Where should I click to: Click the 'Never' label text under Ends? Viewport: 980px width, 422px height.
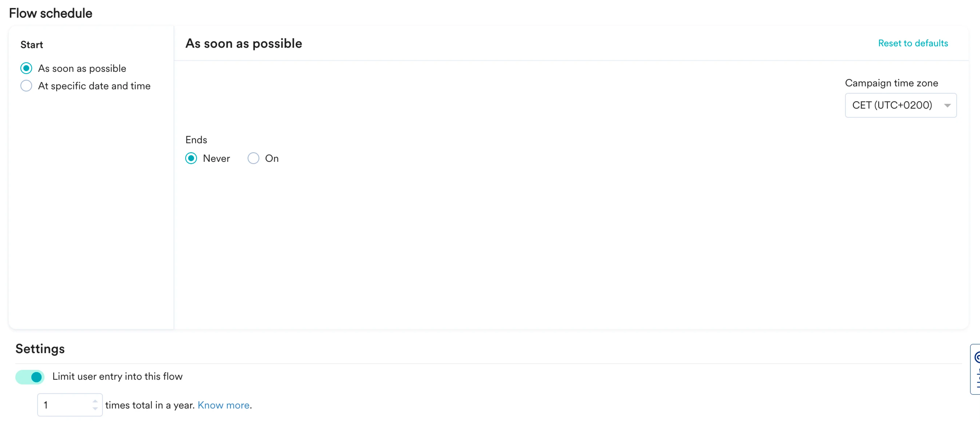point(216,159)
